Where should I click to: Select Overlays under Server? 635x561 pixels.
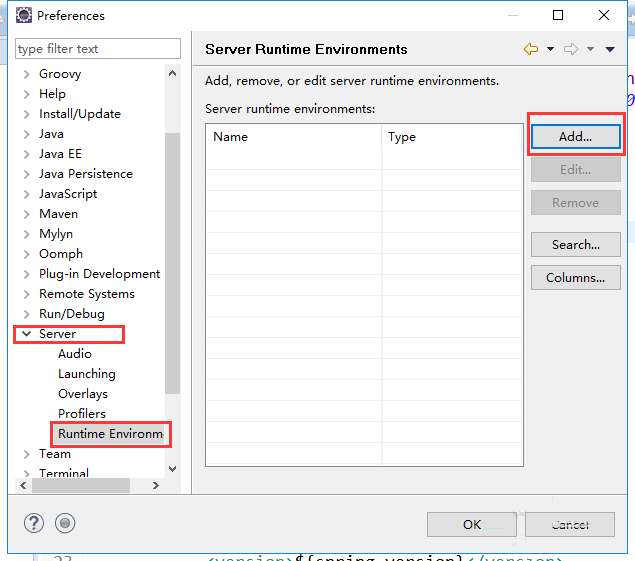[x=83, y=394]
